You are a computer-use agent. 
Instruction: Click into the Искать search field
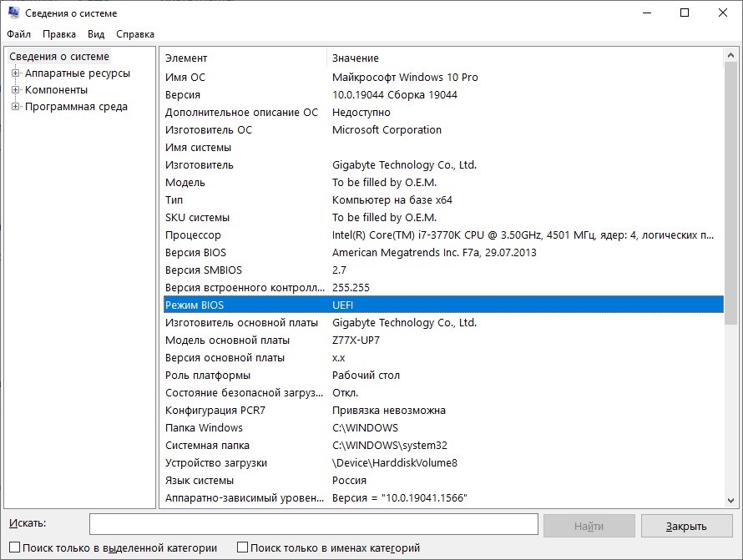click(x=313, y=524)
